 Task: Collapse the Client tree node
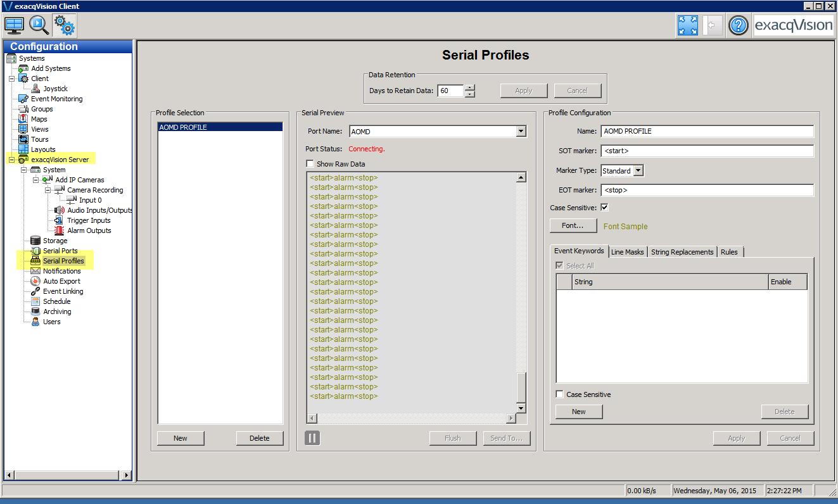coord(12,79)
